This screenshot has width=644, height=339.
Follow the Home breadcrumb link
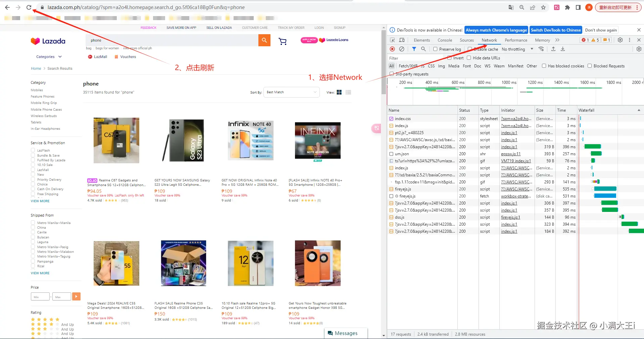36,68
